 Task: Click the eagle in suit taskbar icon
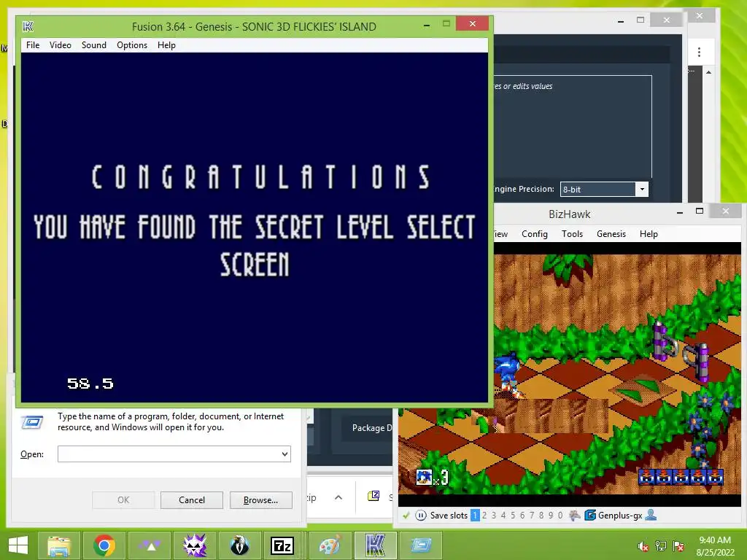239,545
